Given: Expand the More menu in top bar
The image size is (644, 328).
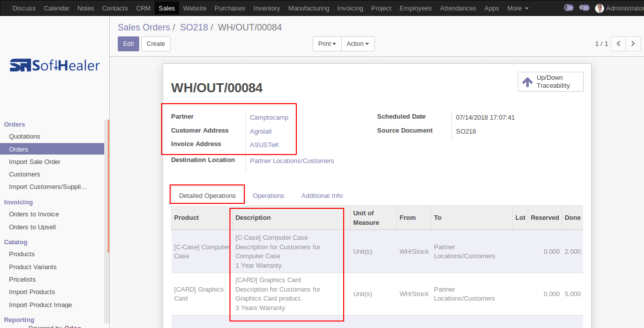Looking at the screenshot, I should 518,8.
